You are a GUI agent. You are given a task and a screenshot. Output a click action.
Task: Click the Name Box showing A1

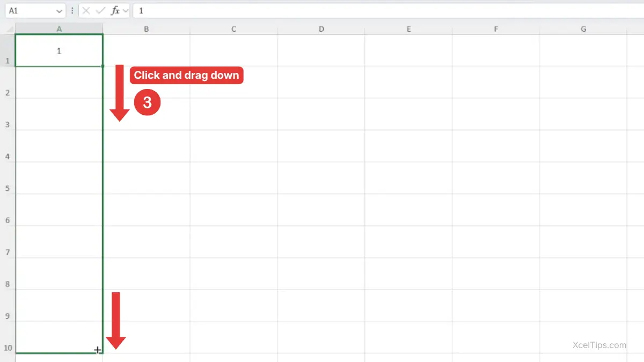30,11
